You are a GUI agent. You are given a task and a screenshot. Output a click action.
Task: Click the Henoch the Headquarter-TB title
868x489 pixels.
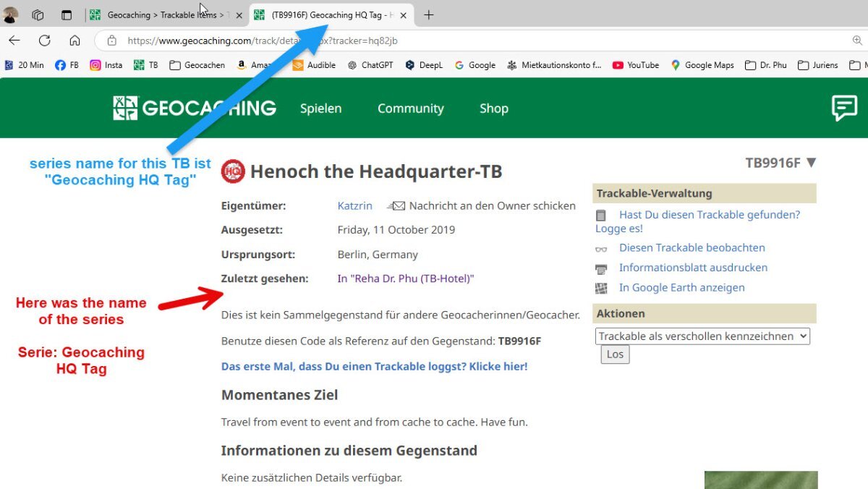376,172
